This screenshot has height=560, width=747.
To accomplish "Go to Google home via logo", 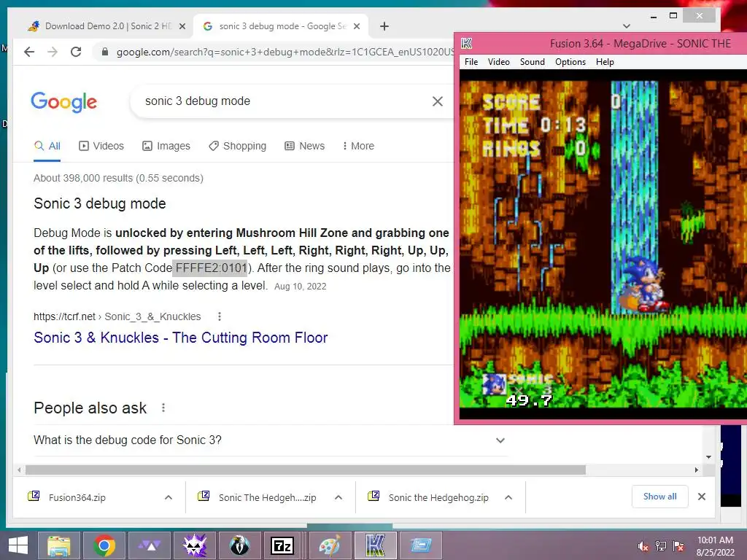I will pyautogui.click(x=64, y=101).
